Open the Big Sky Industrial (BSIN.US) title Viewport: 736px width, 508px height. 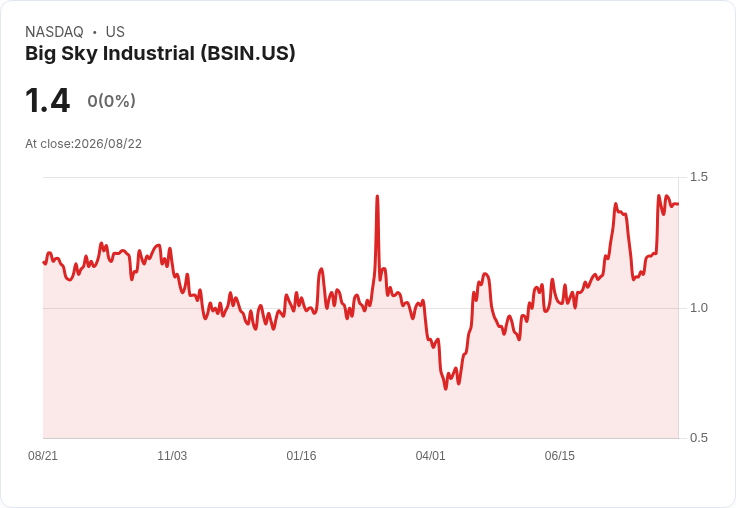click(x=160, y=54)
